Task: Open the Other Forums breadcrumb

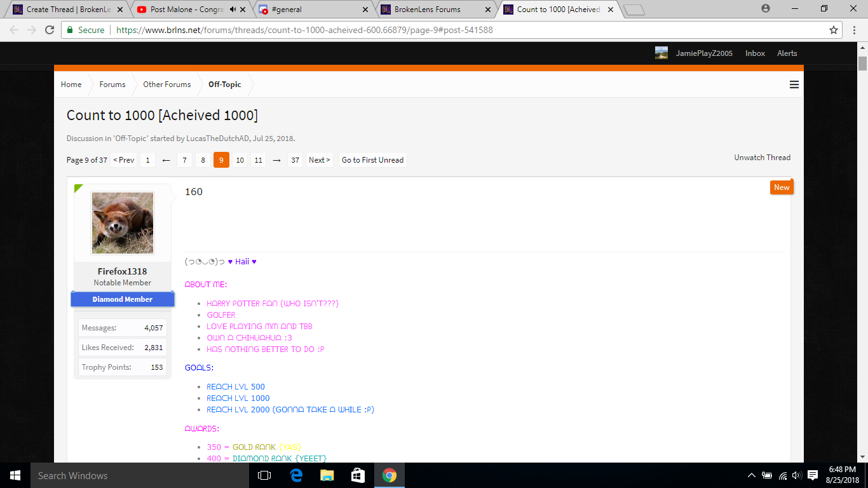Action: tap(167, 85)
